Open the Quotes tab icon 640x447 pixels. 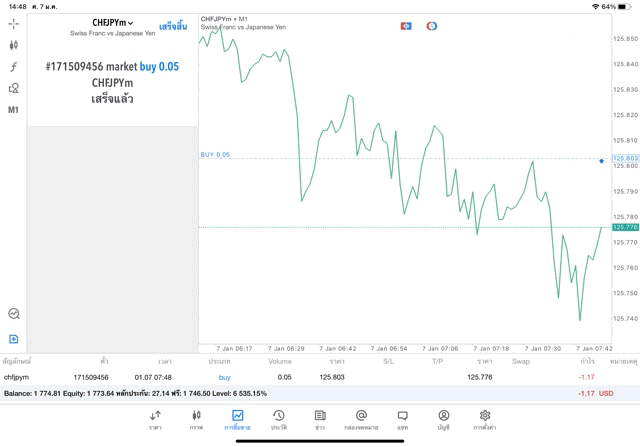coord(155,420)
